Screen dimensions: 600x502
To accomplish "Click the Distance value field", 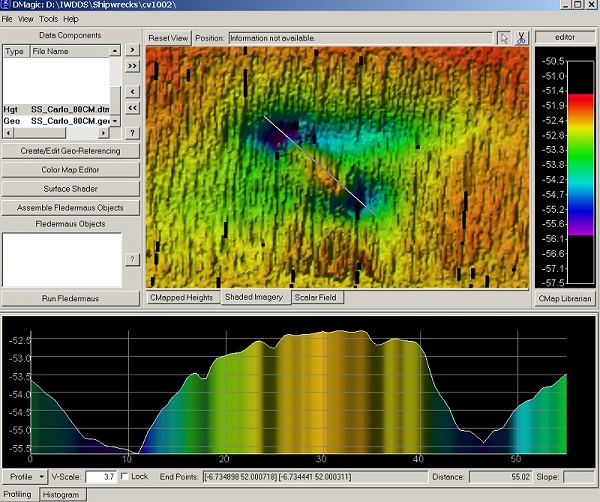I will pos(500,477).
